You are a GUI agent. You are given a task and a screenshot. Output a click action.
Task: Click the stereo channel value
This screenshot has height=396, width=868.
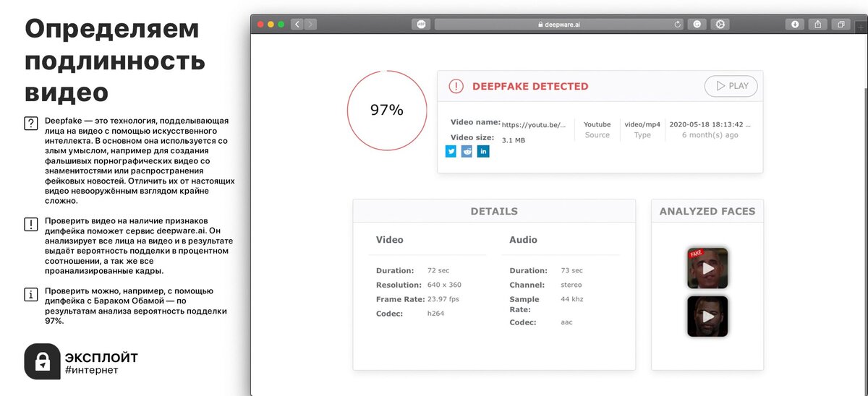click(571, 285)
